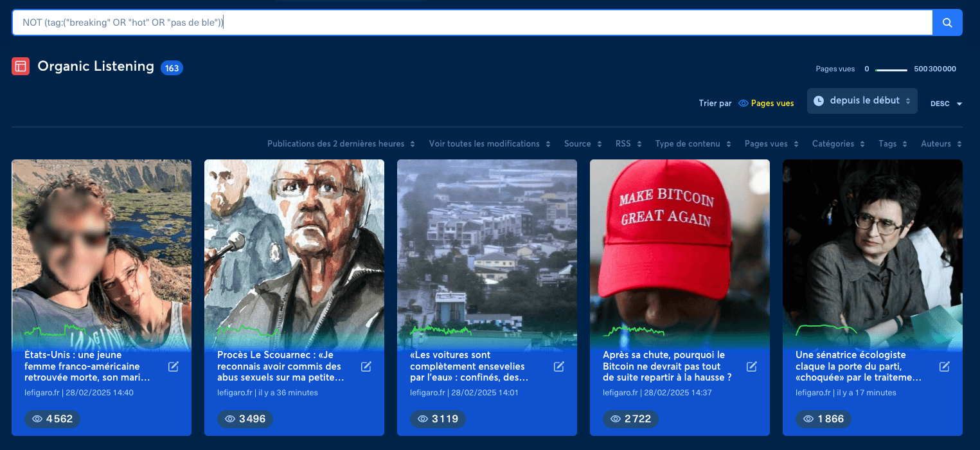Click the Trier par label
980x450 pixels.
715,103
